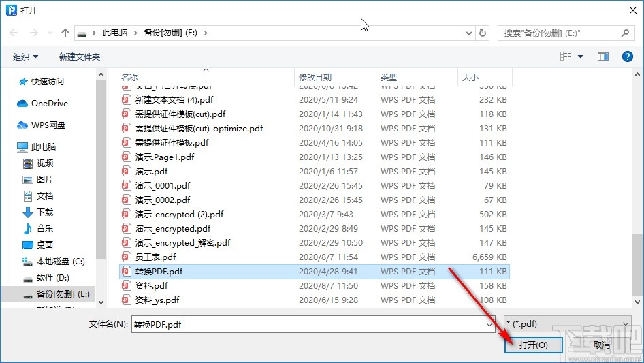Screen dimensions: 644x363
Task: Click the 音乐 note icon
Action: click(27, 229)
